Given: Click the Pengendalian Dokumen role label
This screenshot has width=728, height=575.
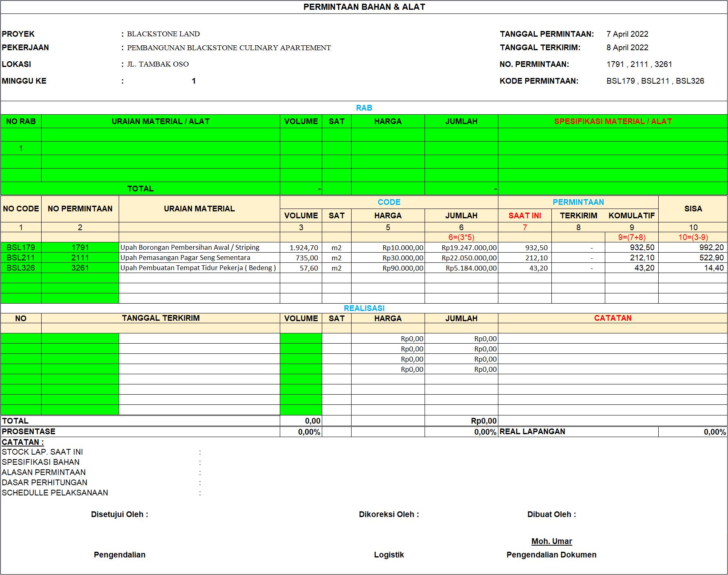Looking at the screenshot, I should click(x=551, y=555).
